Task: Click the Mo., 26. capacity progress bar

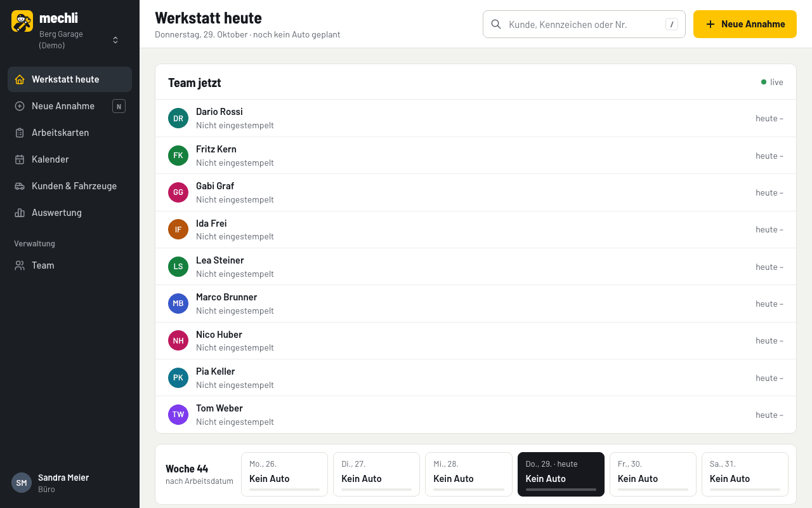Action: point(284,490)
